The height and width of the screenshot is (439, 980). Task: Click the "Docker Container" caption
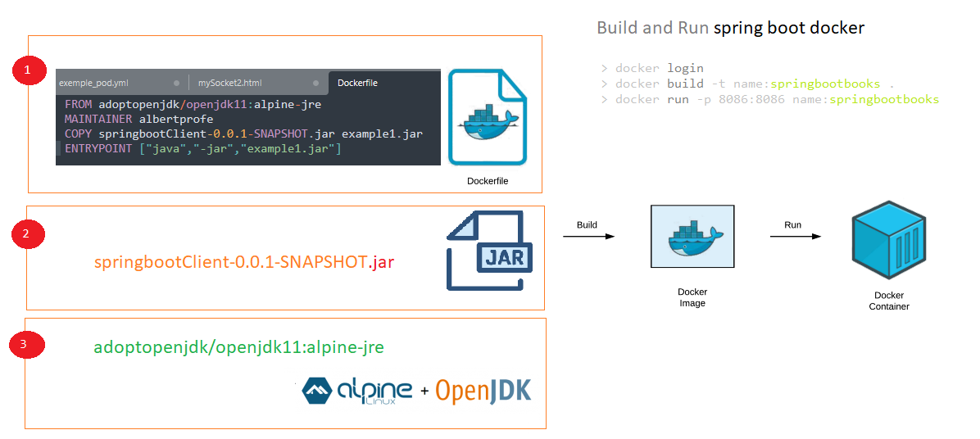click(889, 301)
